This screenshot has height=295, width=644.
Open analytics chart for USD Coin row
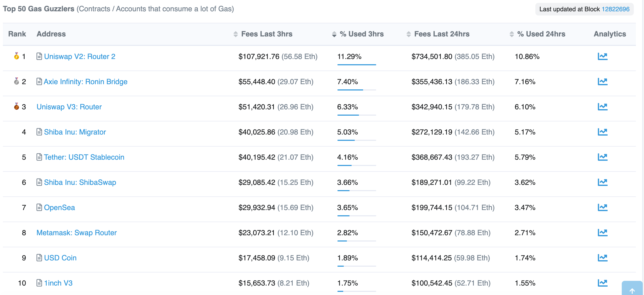tap(602, 258)
